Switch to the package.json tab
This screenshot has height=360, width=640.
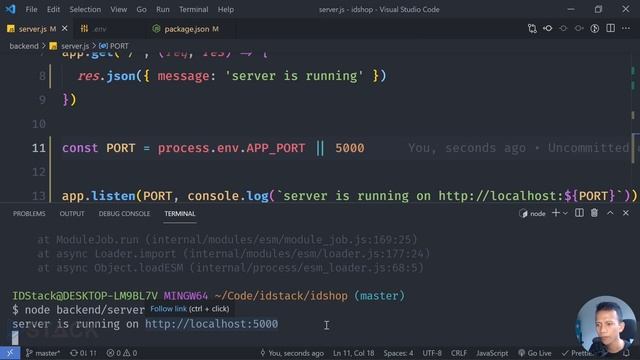pyautogui.click(x=186, y=29)
